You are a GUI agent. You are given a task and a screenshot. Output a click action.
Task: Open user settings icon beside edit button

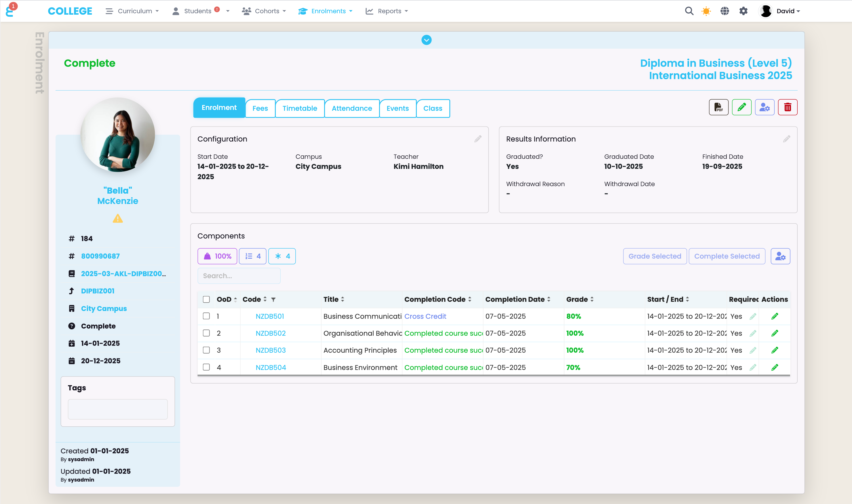[764, 107]
